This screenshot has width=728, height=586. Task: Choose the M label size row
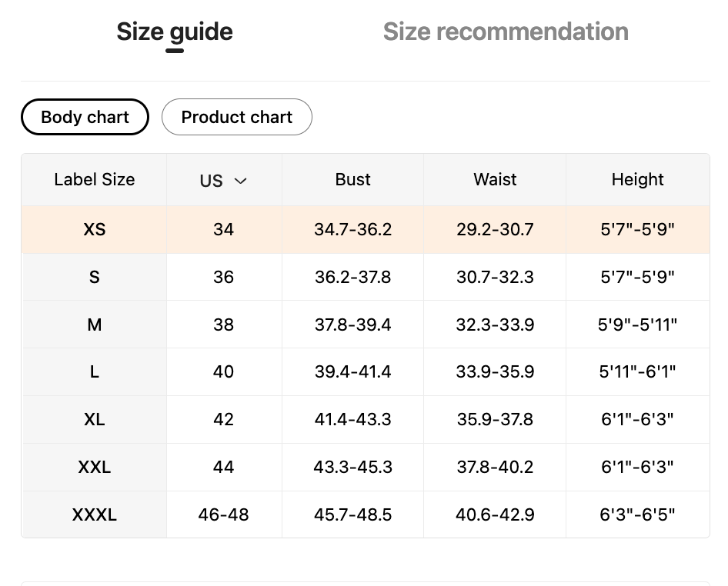94,325
